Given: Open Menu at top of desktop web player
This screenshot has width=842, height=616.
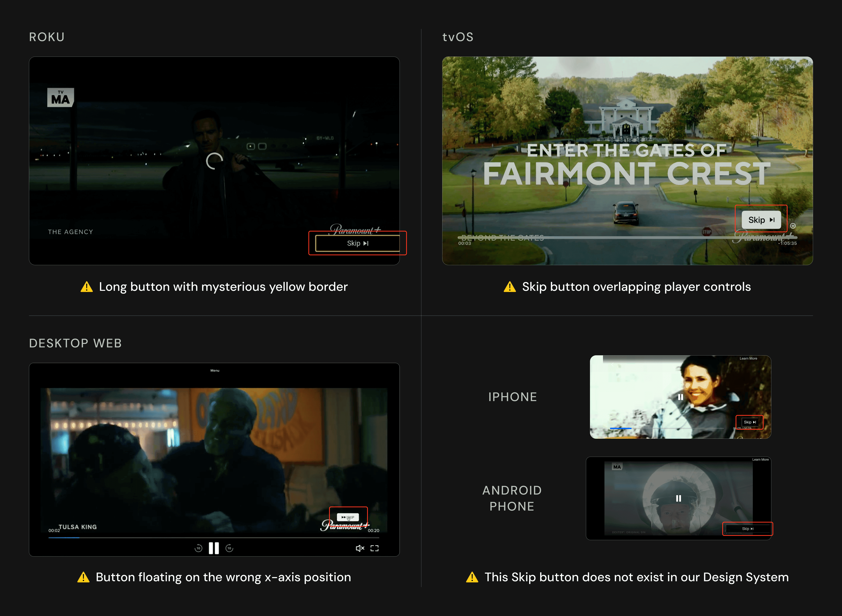Looking at the screenshot, I should click(x=215, y=371).
